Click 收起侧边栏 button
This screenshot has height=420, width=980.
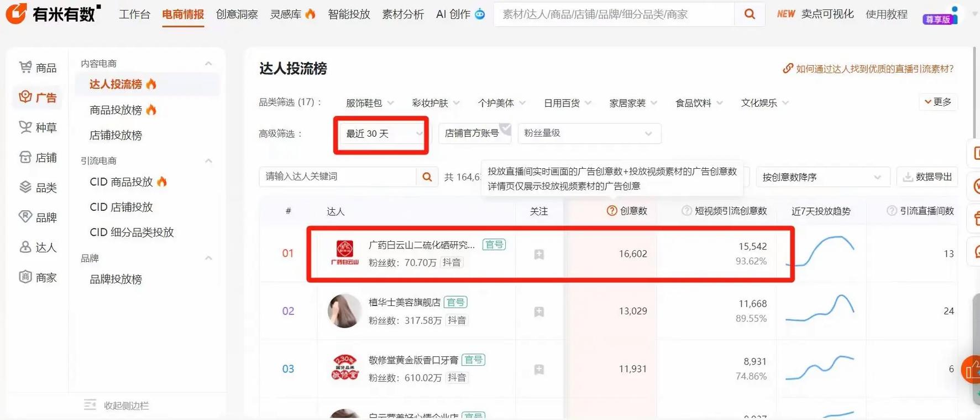tap(116, 406)
